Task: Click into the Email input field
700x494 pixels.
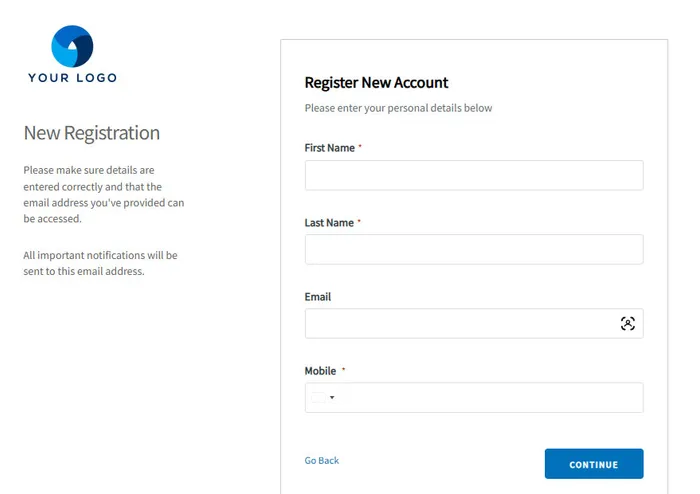Action: click(460, 323)
